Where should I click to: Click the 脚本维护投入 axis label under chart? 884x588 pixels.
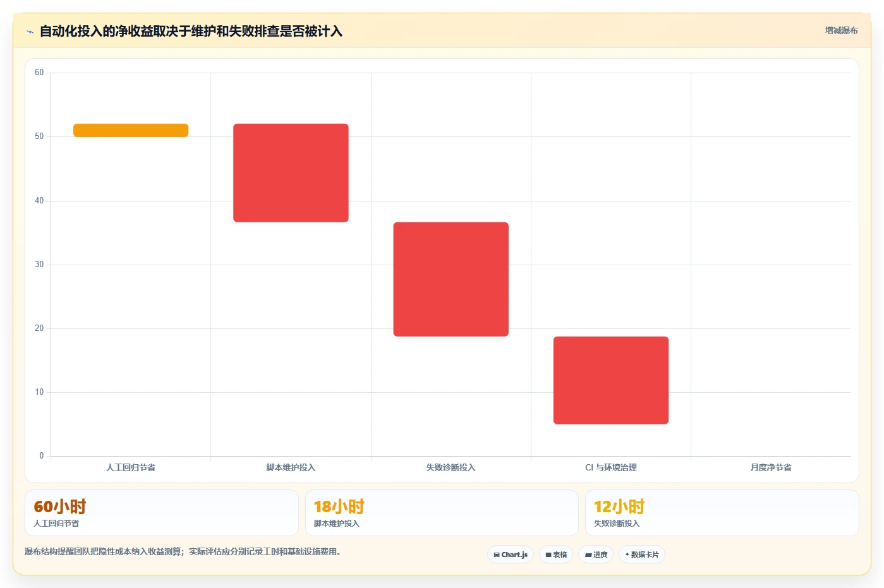[x=291, y=467]
